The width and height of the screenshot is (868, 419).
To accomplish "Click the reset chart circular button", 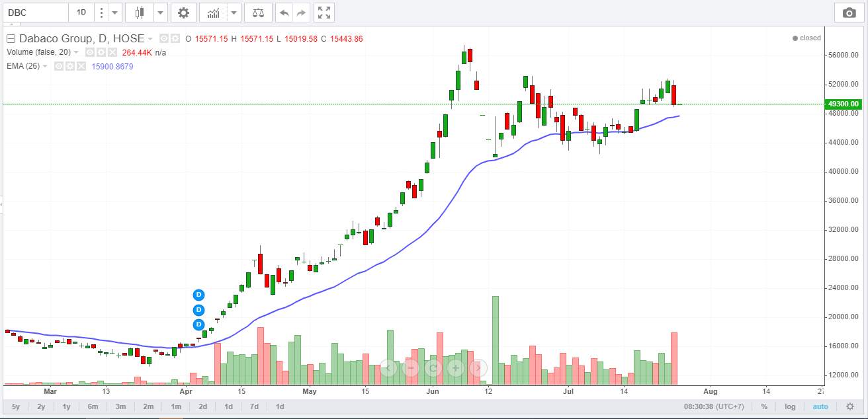I will [x=433, y=367].
